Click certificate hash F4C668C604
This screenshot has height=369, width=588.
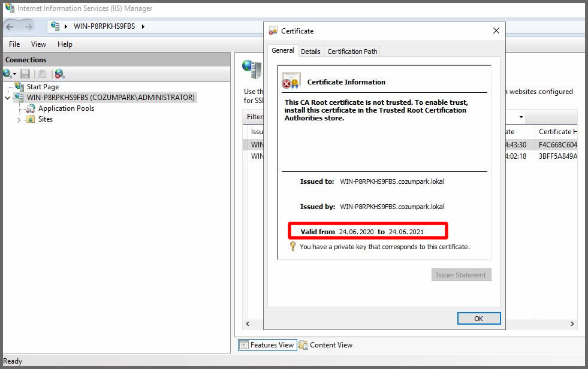(557, 144)
